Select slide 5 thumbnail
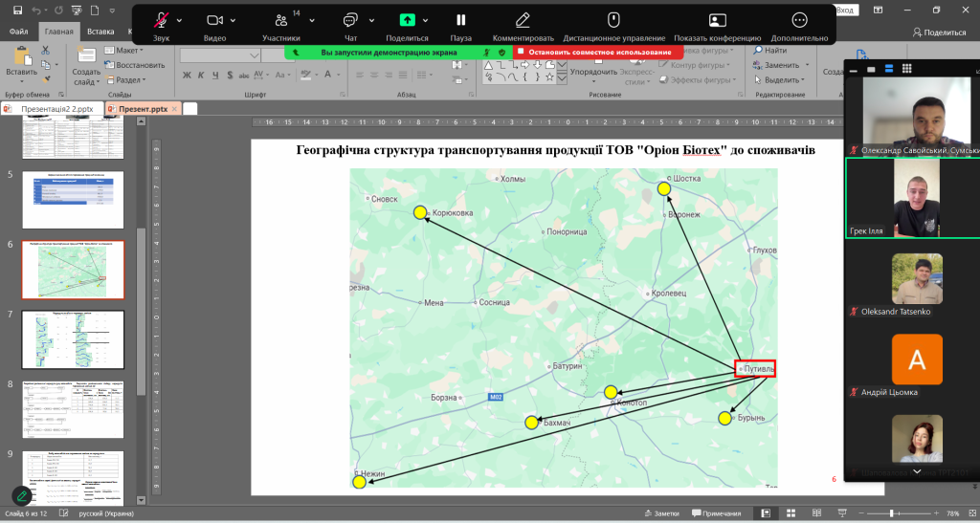 (x=73, y=200)
